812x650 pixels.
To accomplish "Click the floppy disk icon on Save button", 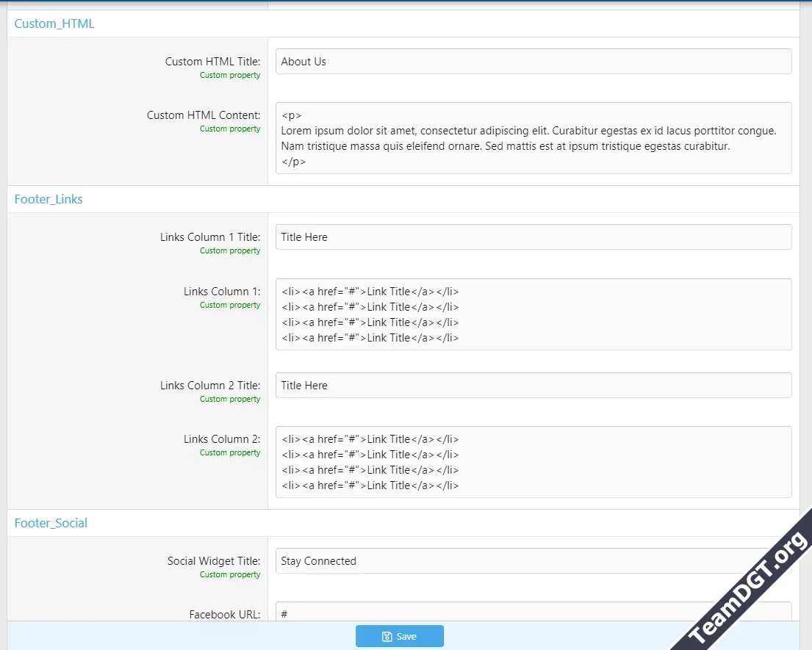I will [387, 637].
